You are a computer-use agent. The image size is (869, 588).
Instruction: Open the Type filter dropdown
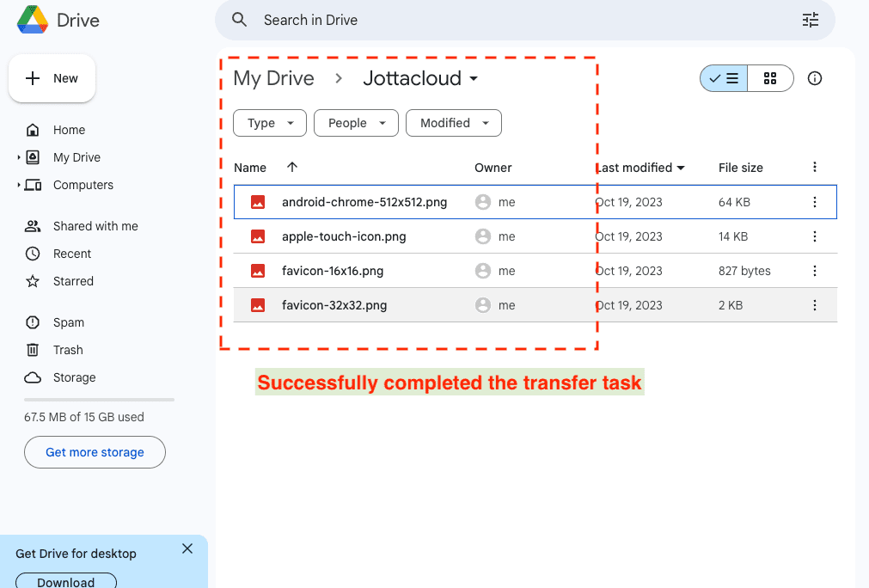pos(270,123)
